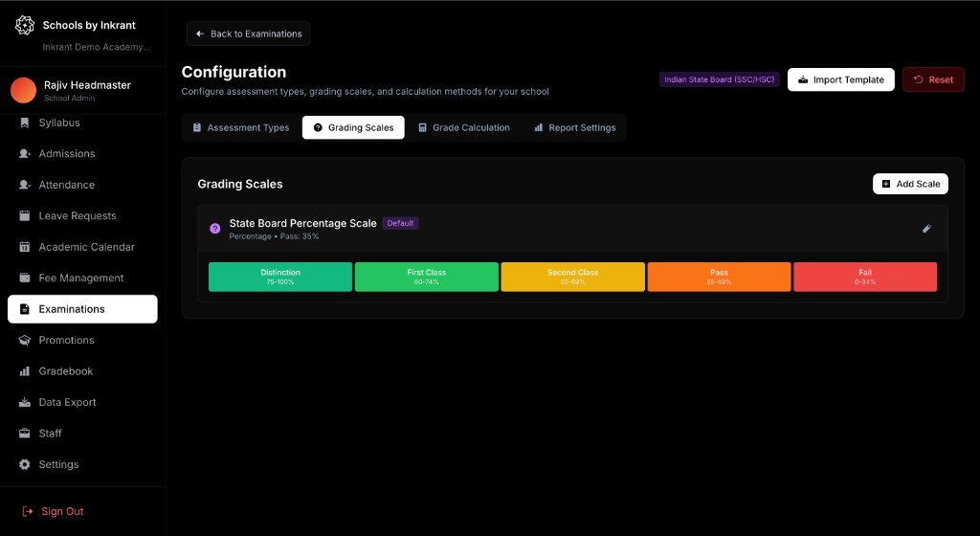Click the Inkrant Demo Academy school name

point(97,47)
